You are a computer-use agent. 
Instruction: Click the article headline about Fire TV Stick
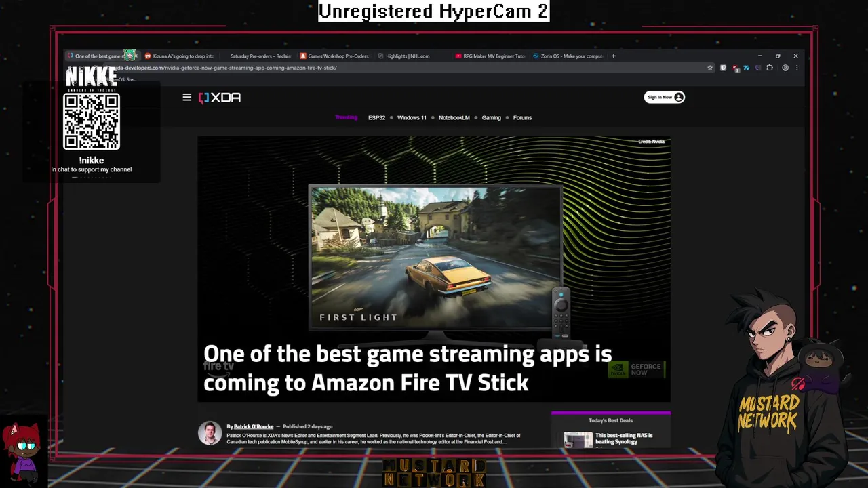tap(408, 368)
